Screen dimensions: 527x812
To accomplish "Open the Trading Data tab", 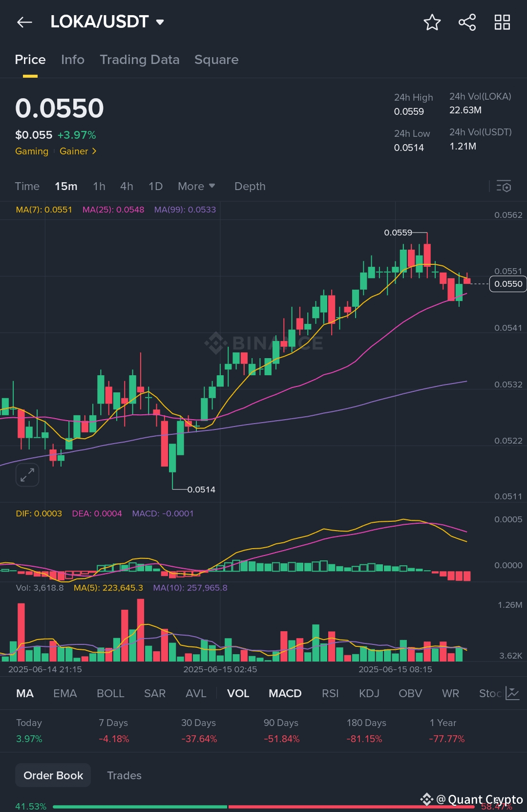I will pyautogui.click(x=140, y=60).
